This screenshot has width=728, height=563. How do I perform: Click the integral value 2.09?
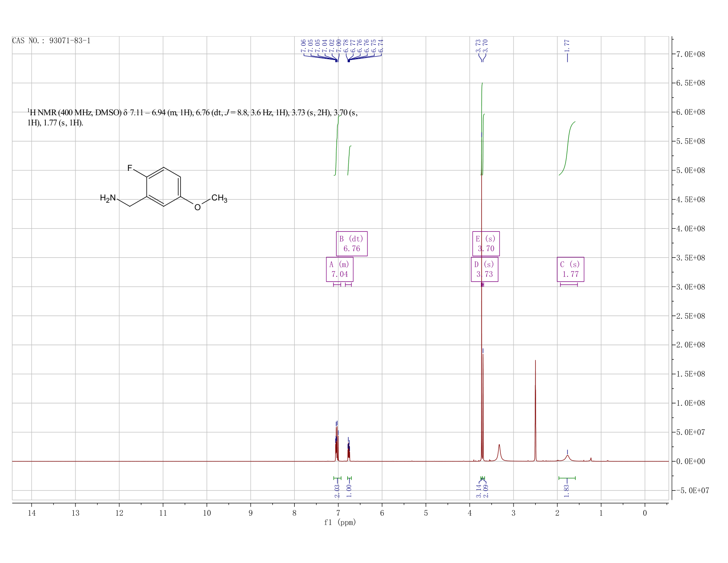tap(486, 491)
